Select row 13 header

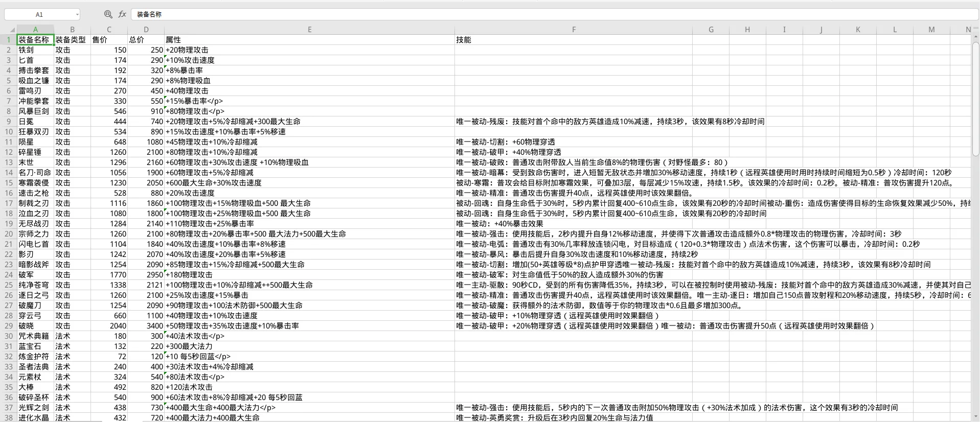(x=9, y=162)
